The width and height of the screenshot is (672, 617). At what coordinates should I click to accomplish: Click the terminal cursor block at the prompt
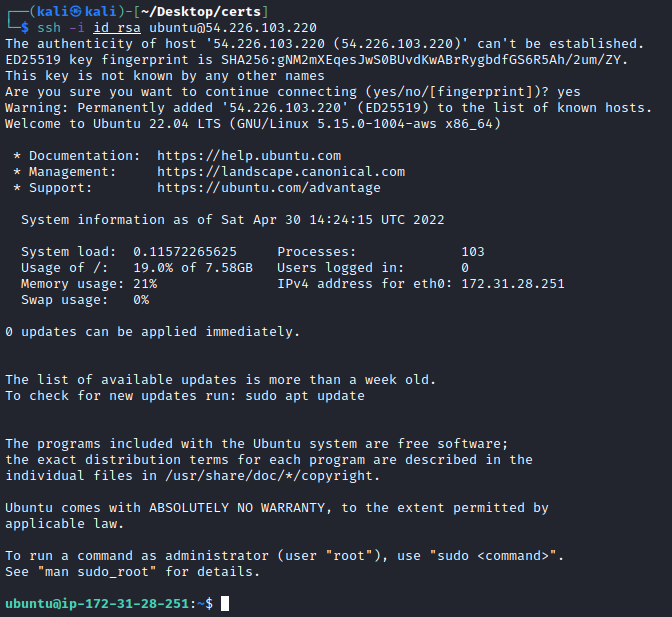click(225, 604)
